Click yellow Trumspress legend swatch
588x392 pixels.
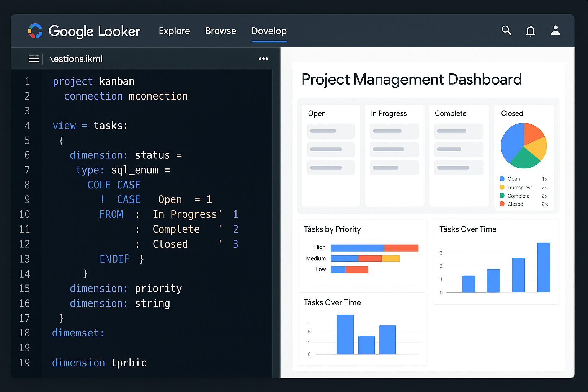[x=502, y=187]
